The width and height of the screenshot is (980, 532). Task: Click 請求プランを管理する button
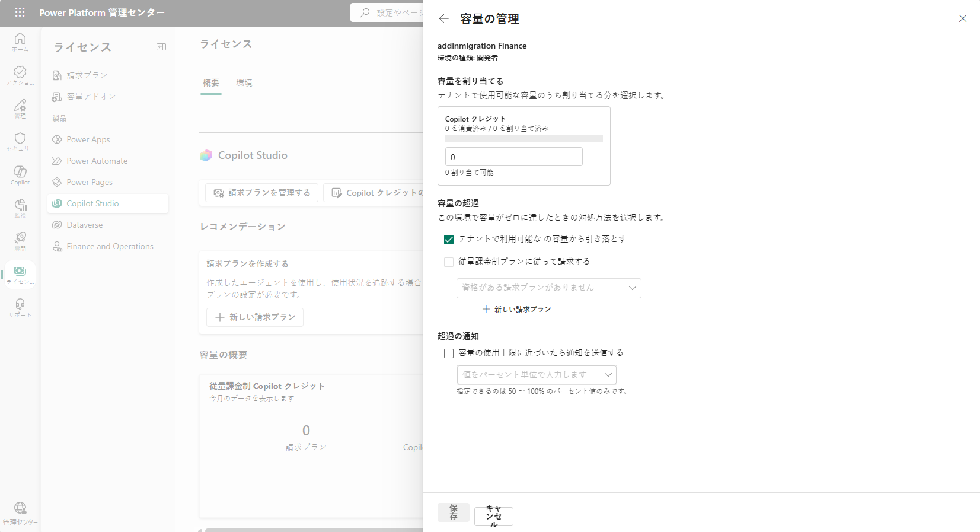pos(262,193)
